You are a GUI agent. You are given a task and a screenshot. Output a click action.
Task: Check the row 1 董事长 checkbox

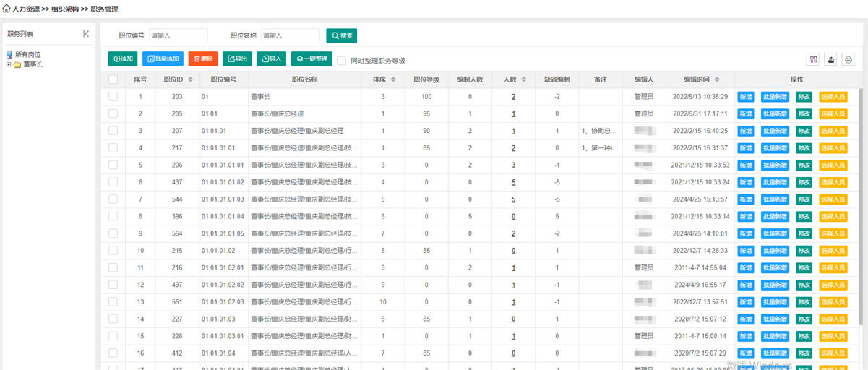pos(113,96)
